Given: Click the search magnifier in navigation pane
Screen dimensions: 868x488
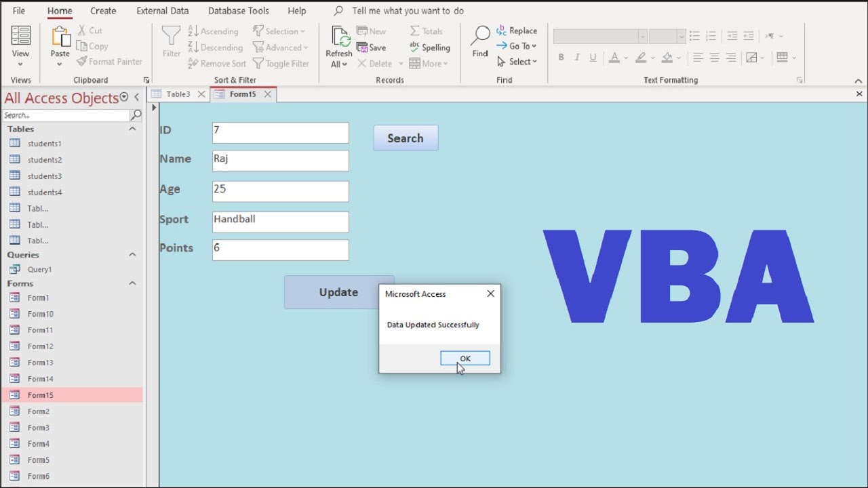Looking at the screenshot, I should click(x=136, y=115).
